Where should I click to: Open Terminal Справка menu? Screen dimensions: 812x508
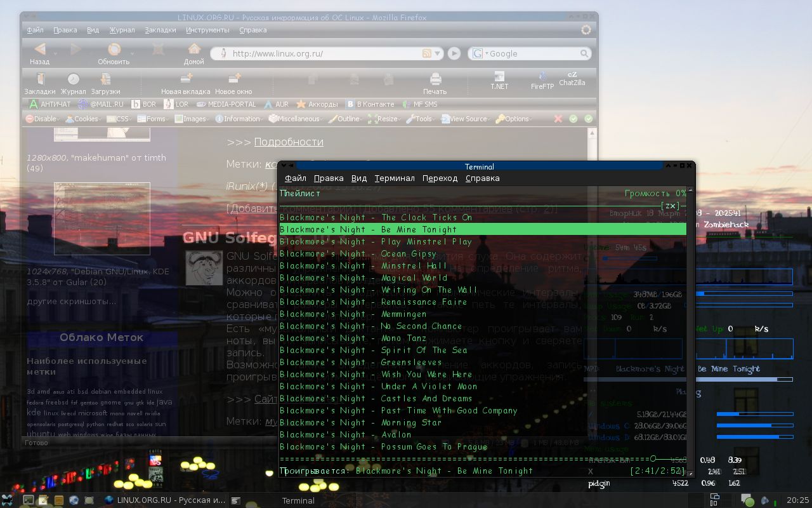point(482,178)
